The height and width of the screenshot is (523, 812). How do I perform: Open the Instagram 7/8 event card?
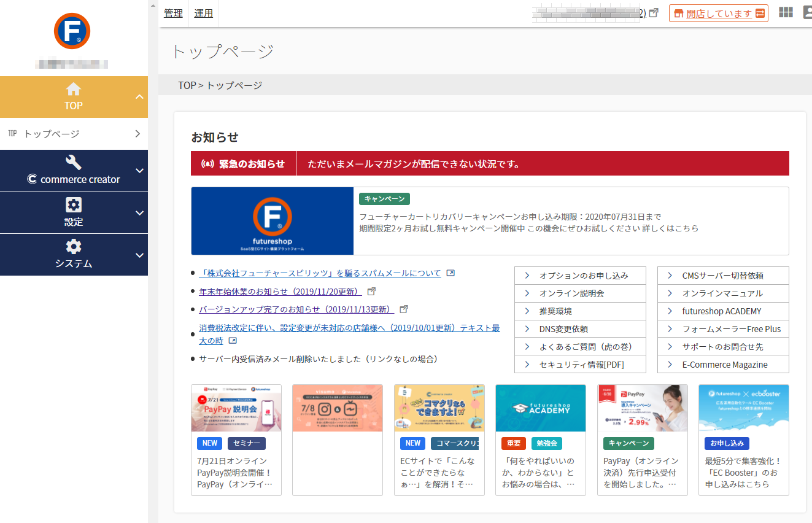pyautogui.click(x=338, y=440)
